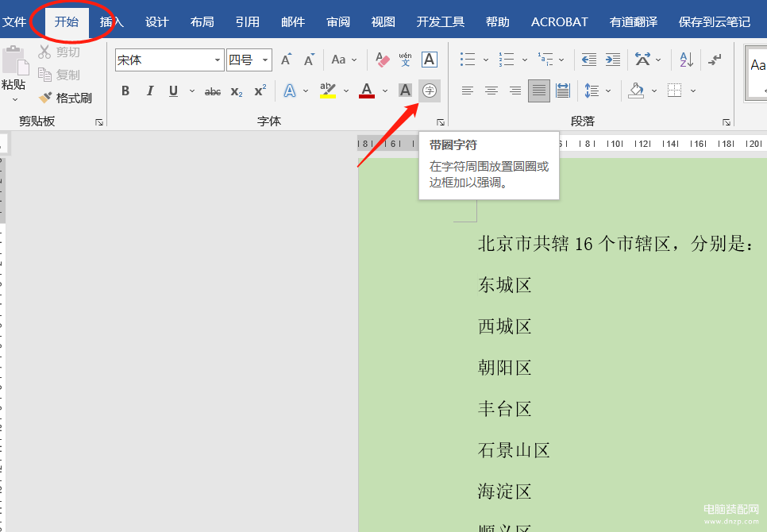Image resolution: width=767 pixels, height=532 pixels.
Task: Expand Paste options arrow below 粘贴
Action: [x=14, y=100]
